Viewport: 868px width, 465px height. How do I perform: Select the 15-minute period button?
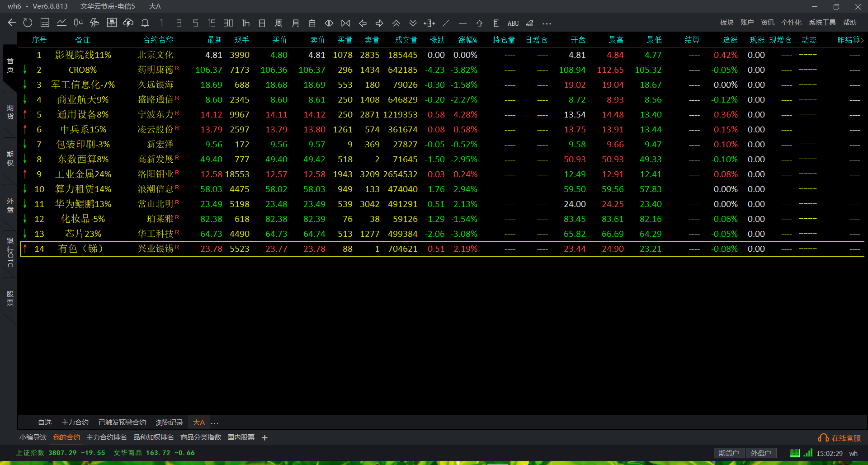click(212, 23)
